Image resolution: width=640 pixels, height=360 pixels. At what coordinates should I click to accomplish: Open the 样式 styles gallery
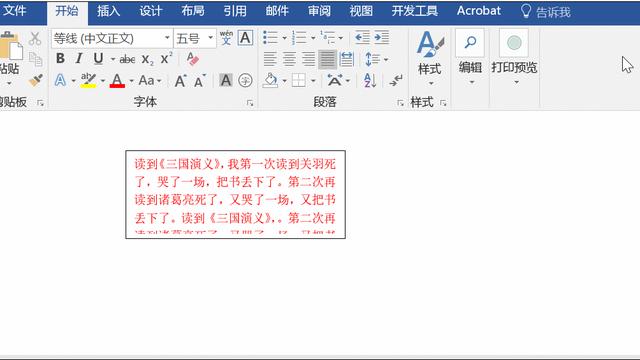click(x=430, y=58)
